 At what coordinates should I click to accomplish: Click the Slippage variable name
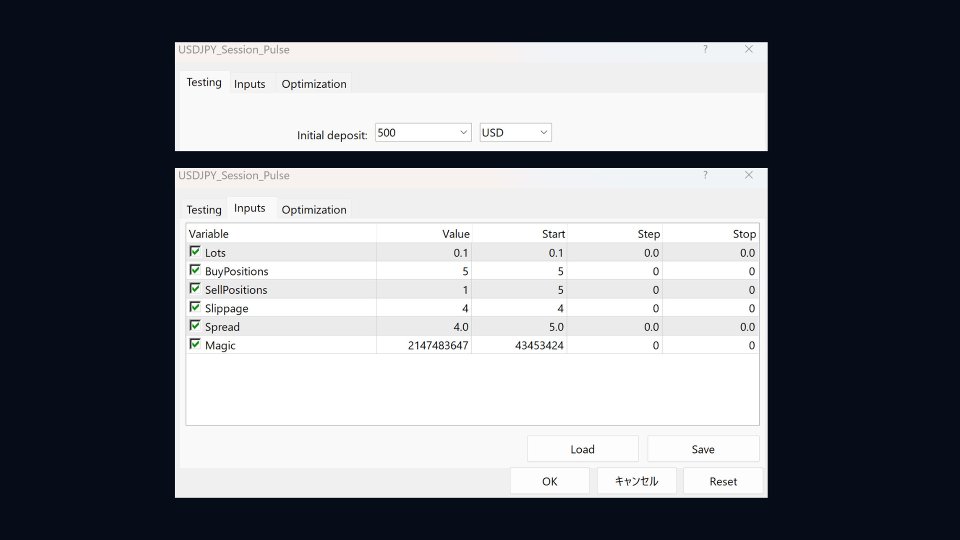click(227, 309)
